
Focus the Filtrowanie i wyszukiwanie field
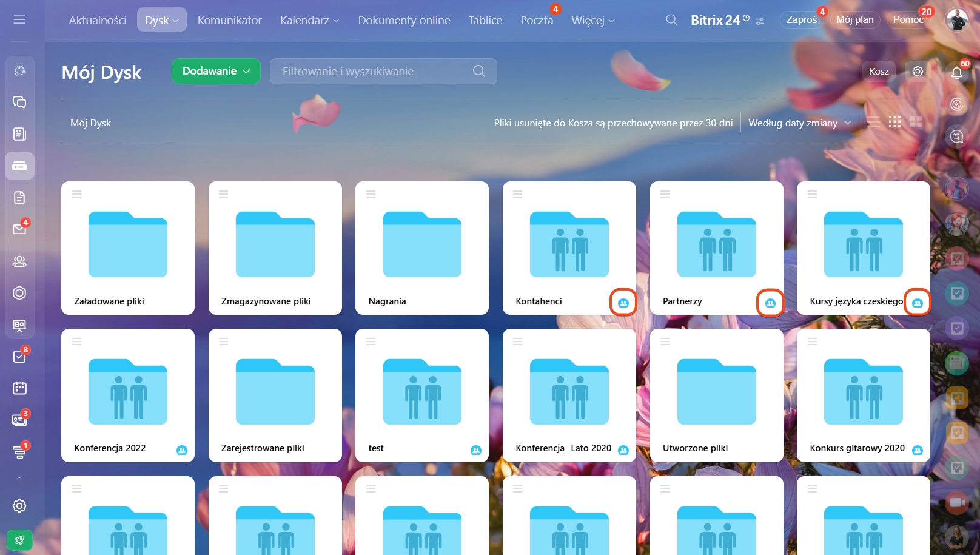tap(383, 71)
